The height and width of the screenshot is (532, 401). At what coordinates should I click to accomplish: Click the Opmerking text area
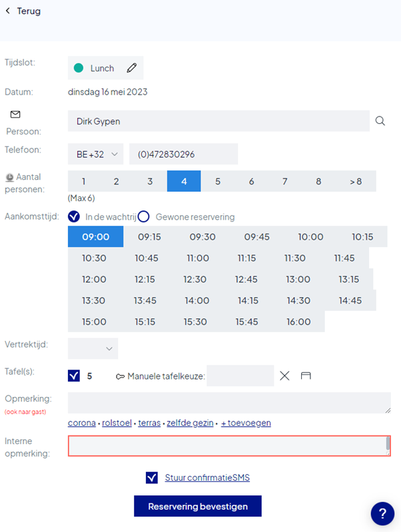pyautogui.click(x=229, y=403)
